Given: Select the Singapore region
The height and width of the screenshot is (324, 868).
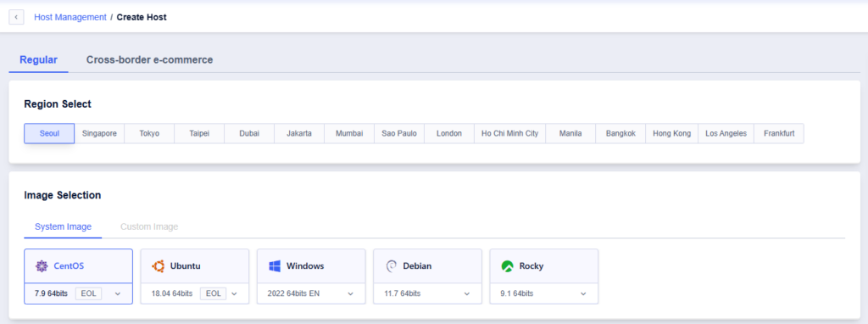Looking at the screenshot, I should coord(99,133).
